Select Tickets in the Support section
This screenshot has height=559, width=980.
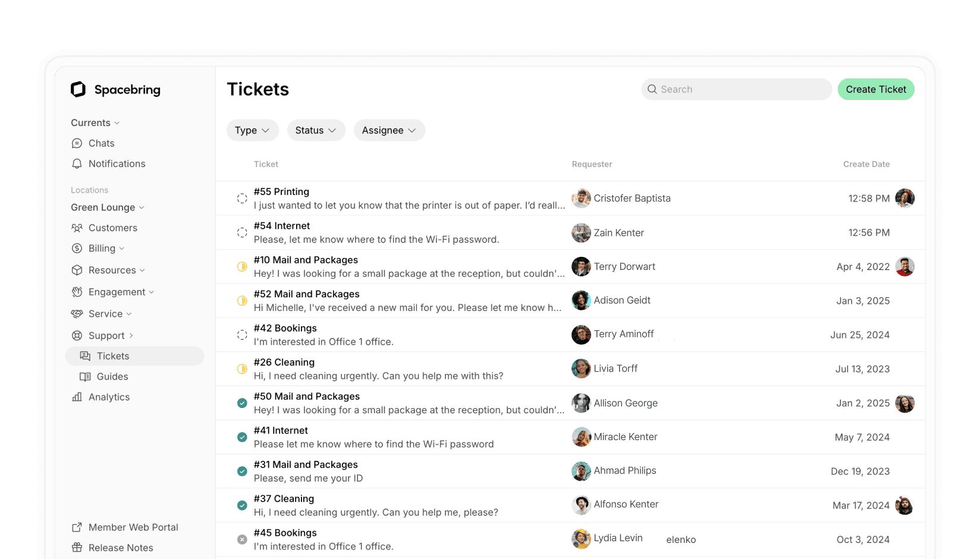click(x=113, y=356)
